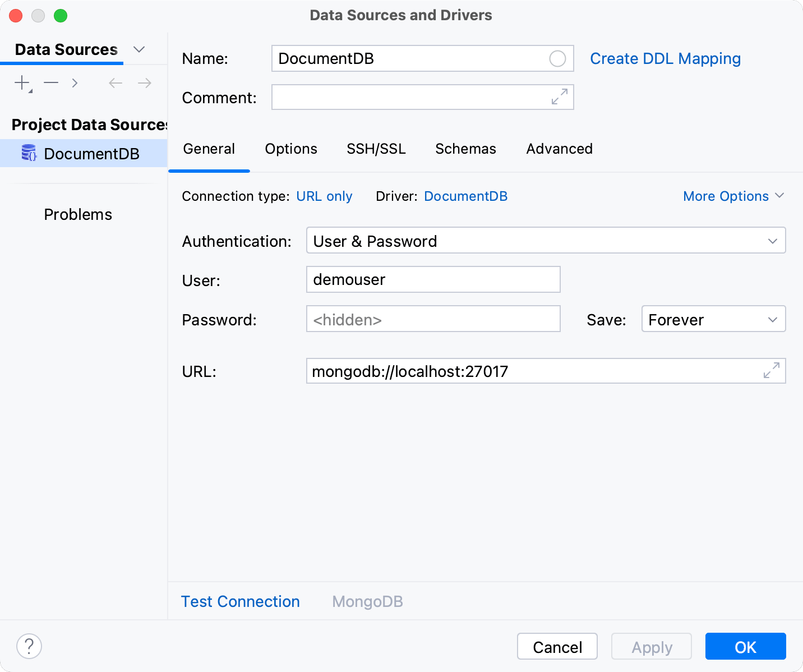The height and width of the screenshot is (672, 803).
Task: Expand the Data Sources view switcher chevron
Action: (x=139, y=49)
